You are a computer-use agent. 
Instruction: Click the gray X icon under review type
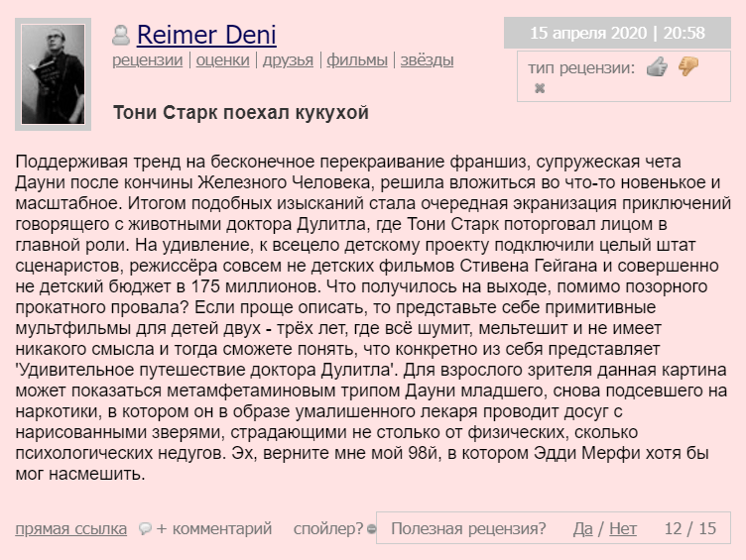(x=540, y=88)
